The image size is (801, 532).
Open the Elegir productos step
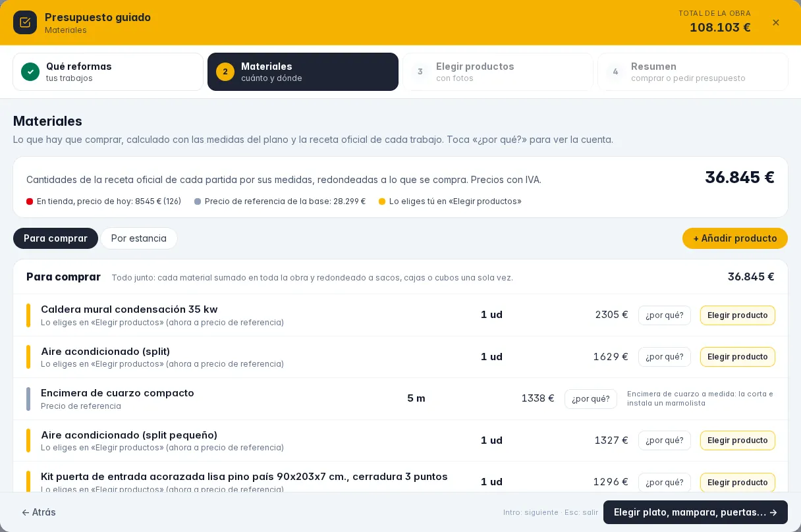(x=498, y=72)
